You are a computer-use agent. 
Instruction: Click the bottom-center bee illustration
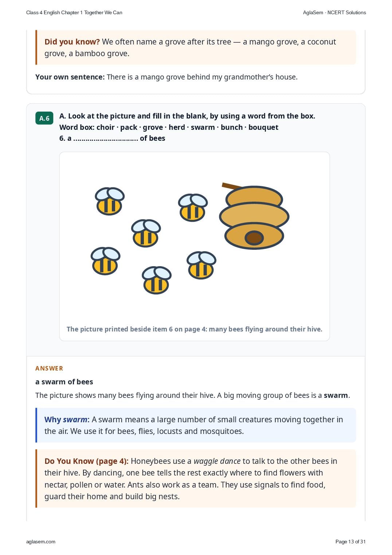156,280
